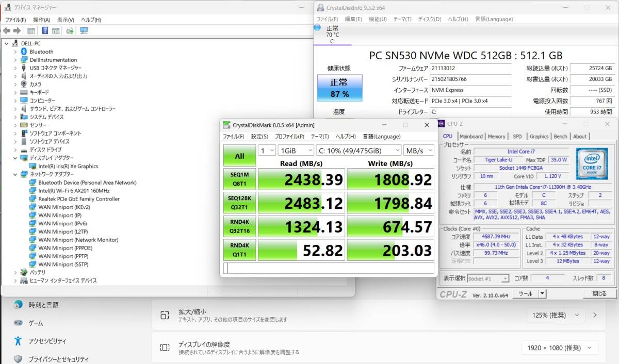Open the MB/s unit dropdown
This screenshot has width=619, height=364.
[x=418, y=150]
